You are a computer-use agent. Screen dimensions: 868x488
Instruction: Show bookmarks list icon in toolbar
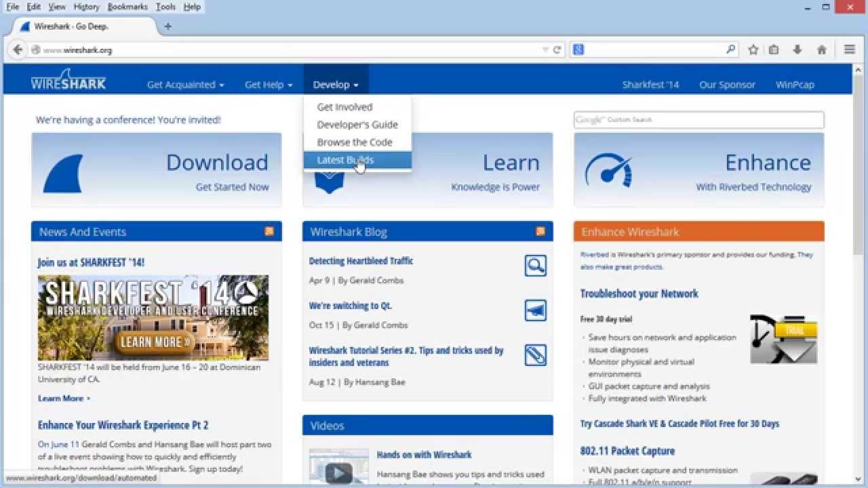click(774, 49)
